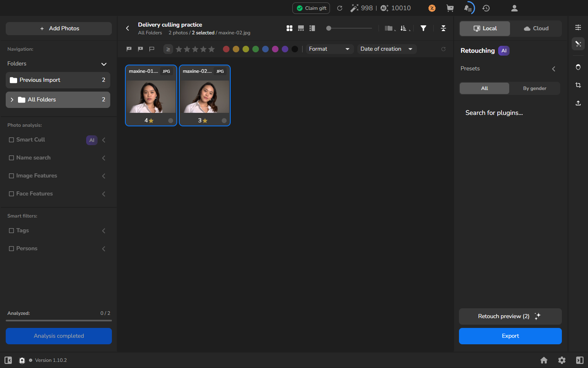Enable the Smart Cull checkbox
Viewport: 588px width, 368px height.
coord(11,140)
